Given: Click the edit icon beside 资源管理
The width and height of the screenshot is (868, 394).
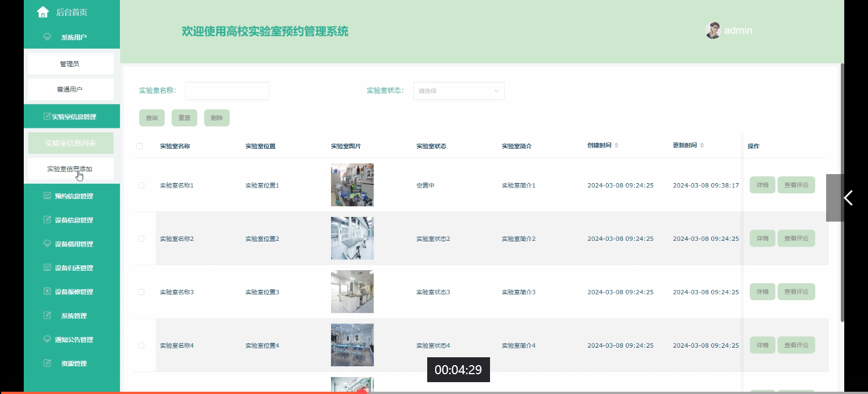Looking at the screenshot, I should click(48, 363).
